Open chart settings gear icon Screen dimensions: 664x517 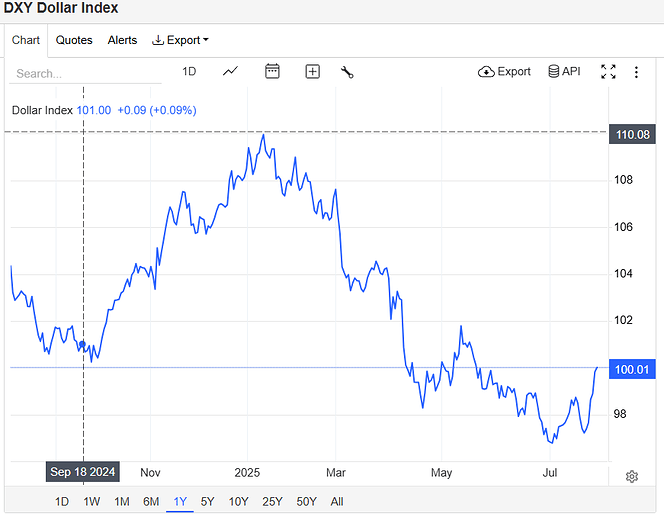(632, 476)
